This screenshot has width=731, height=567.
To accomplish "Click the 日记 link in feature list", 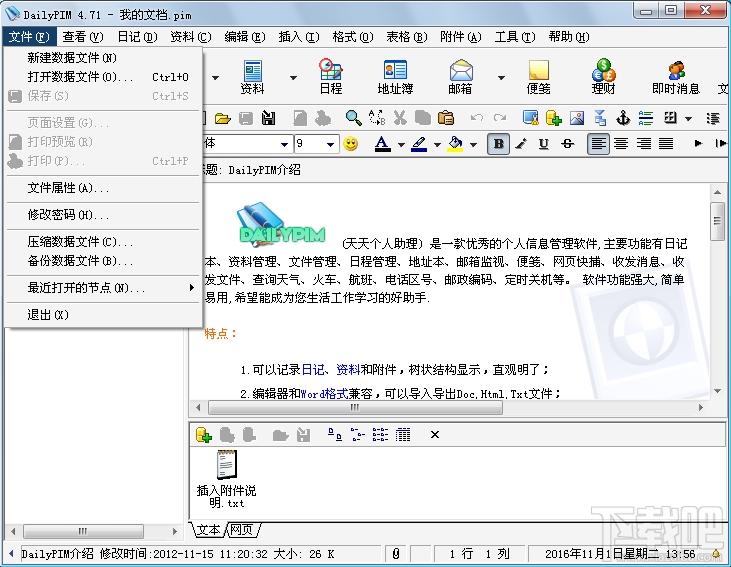I will [312, 370].
